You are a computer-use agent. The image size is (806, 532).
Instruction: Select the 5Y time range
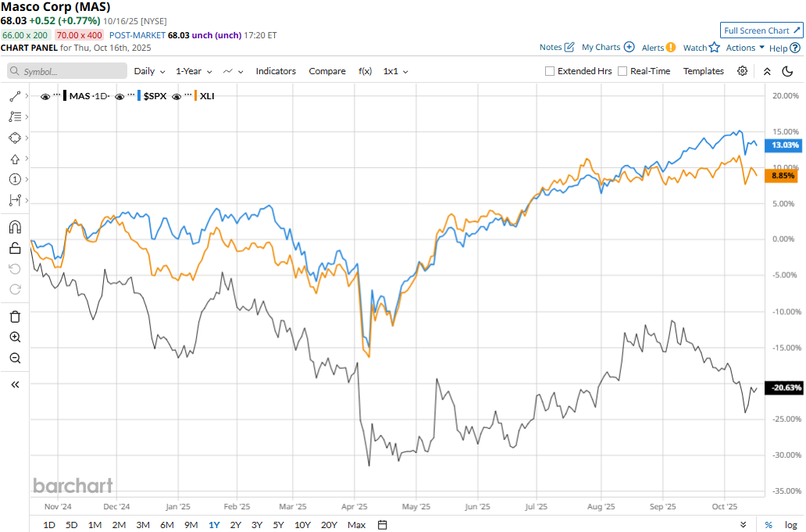pos(278,525)
